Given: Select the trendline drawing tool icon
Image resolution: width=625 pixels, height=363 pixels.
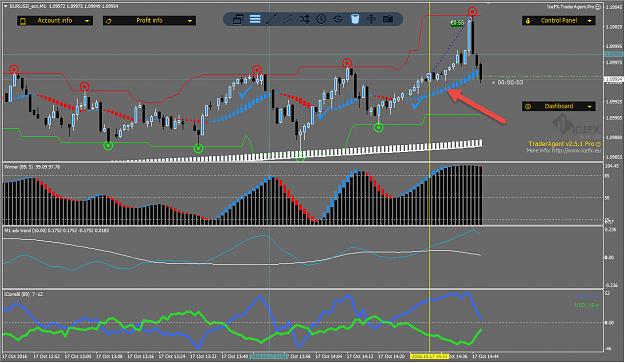Looking at the screenshot, I should click(271, 19).
